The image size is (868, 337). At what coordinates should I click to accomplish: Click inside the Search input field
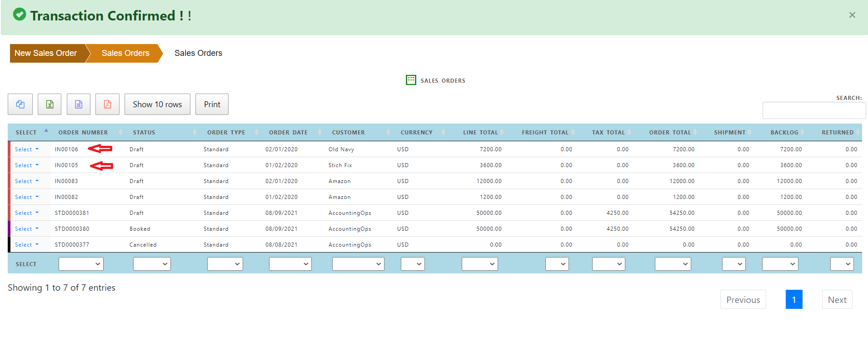[x=814, y=110]
